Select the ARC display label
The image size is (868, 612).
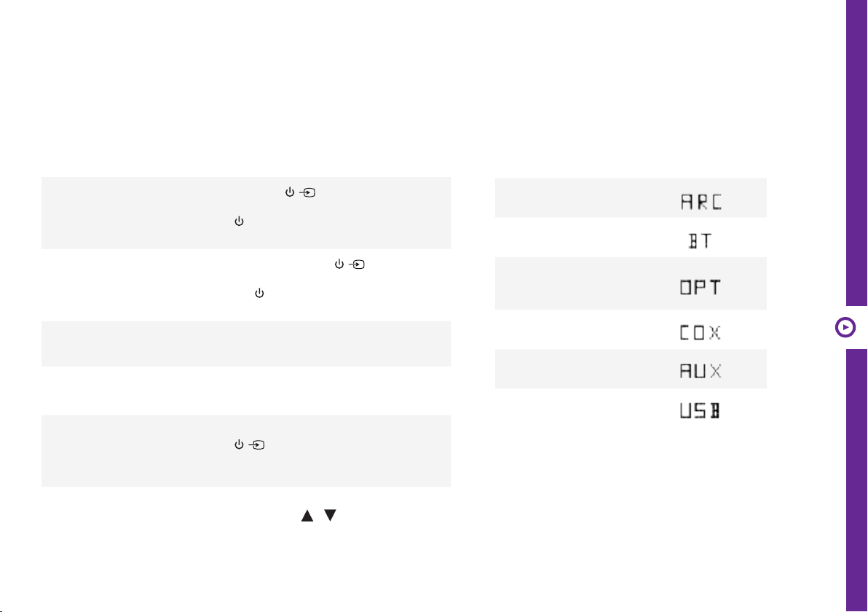(701, 202)
